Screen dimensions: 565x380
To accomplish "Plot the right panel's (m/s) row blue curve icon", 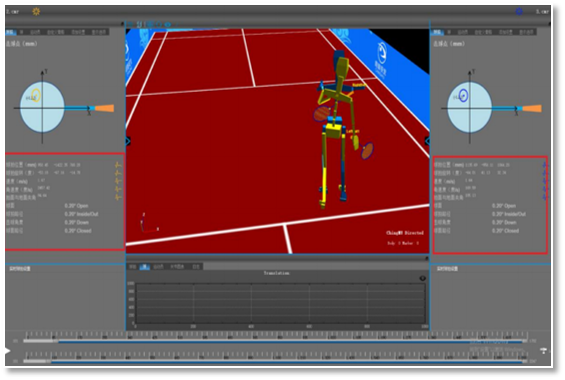I will point(545,181).
